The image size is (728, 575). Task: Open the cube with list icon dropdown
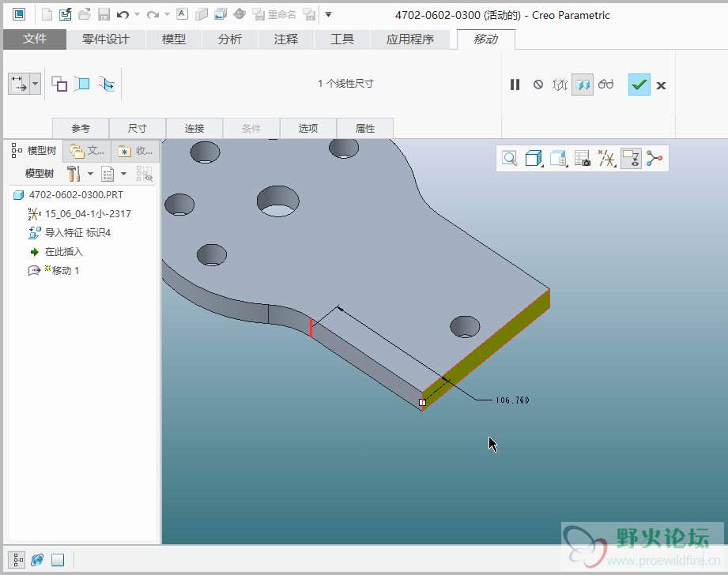[559, 158]
